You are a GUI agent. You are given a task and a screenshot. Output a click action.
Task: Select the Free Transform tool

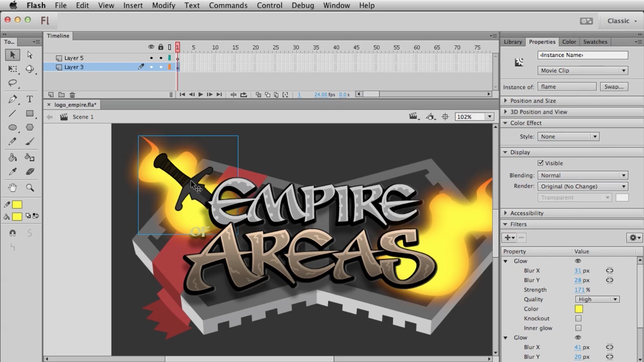tap(12, 69)
